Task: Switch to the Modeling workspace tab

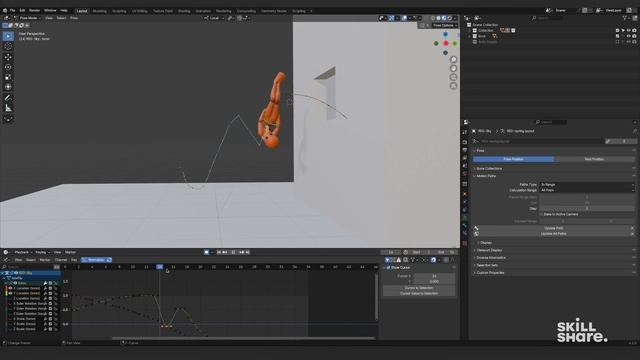Action: pos(100,11)
